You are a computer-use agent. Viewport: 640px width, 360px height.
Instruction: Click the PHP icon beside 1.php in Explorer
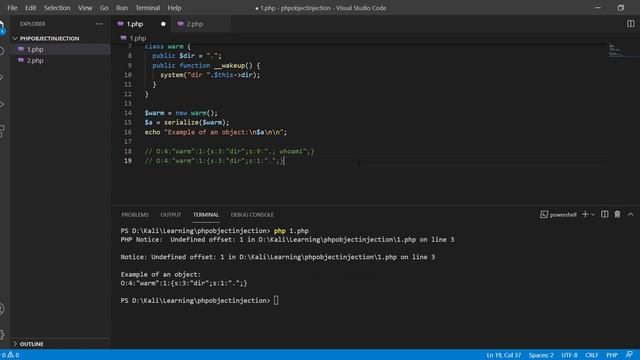[21, 49]
